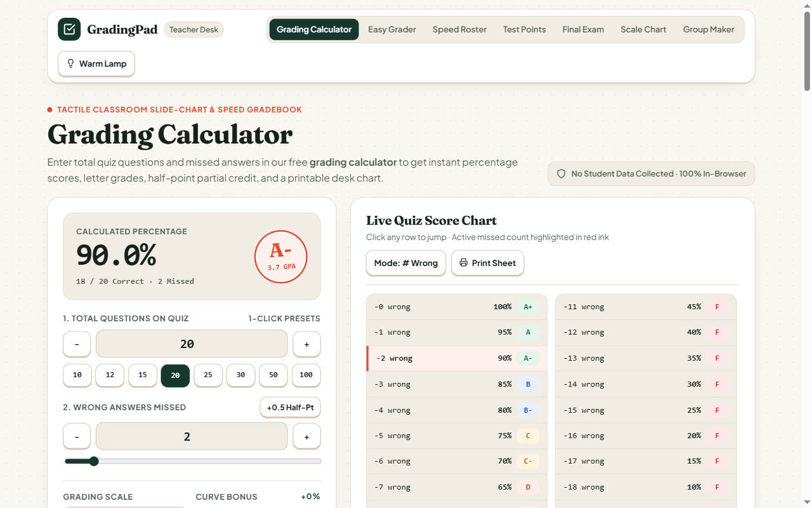Pick the 30 questions preset
The image size is (812, 508).
click(241, 375)
